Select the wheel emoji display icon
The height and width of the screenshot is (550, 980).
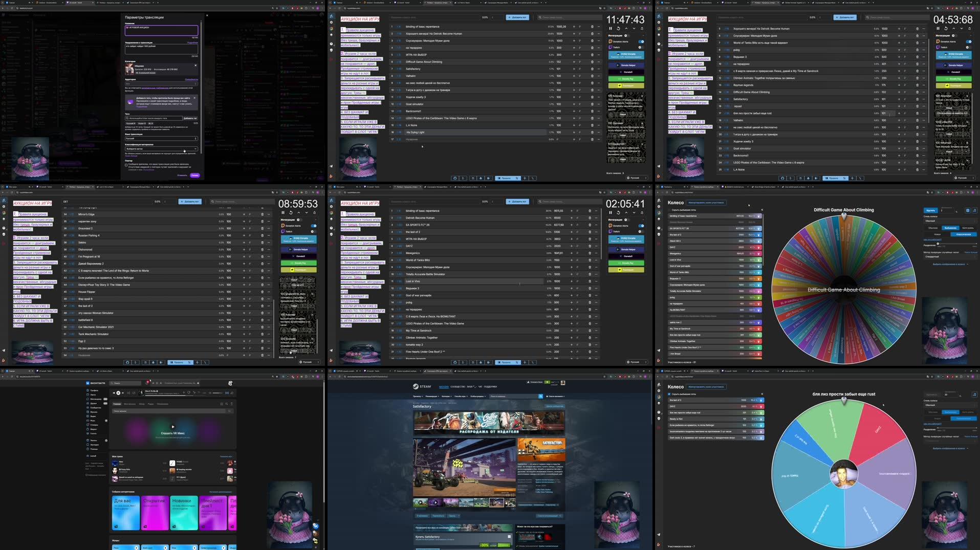tap(968, 210)
